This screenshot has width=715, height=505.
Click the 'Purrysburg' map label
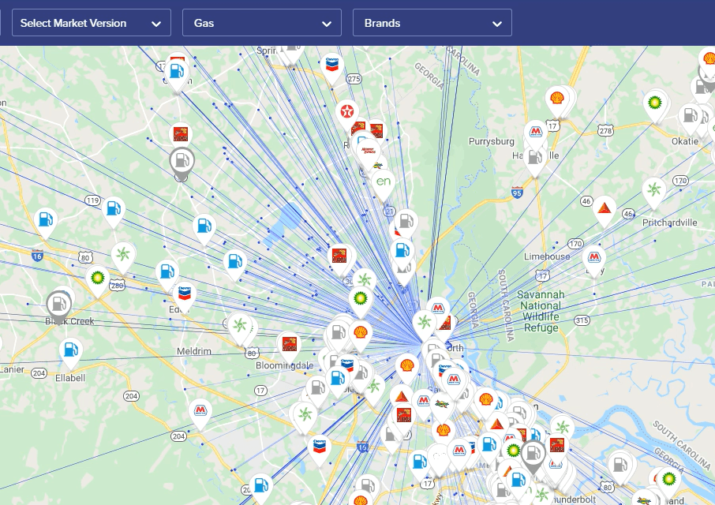492,141
